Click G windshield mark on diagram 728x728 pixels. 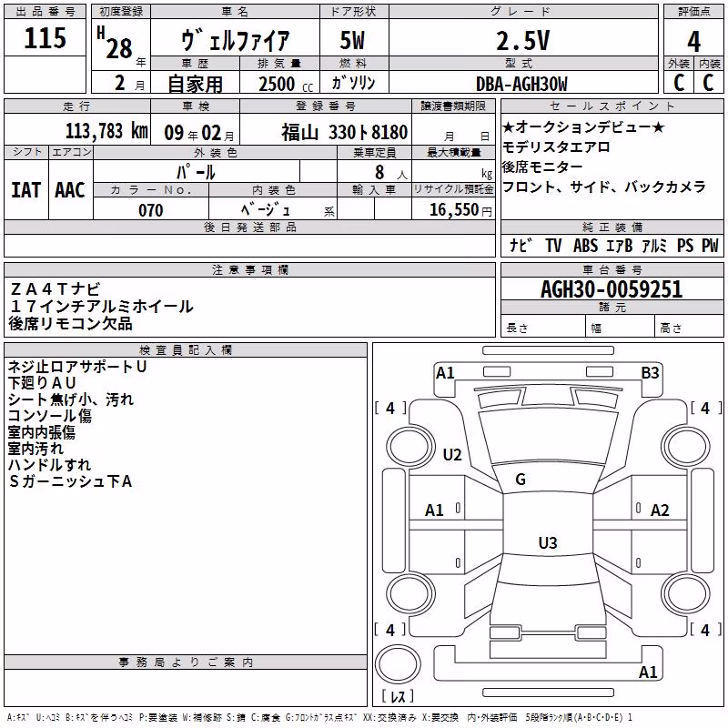[x=521, y=480]
